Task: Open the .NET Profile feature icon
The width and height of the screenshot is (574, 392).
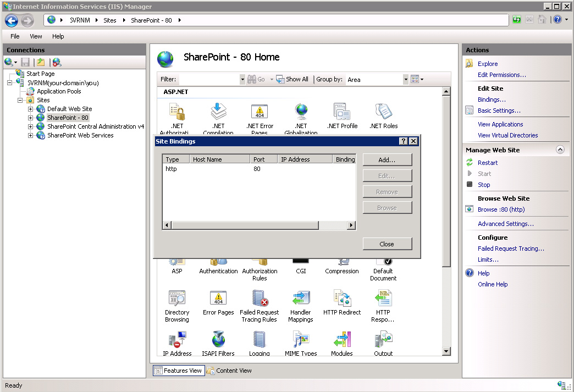Action: (x=342, y=112)
